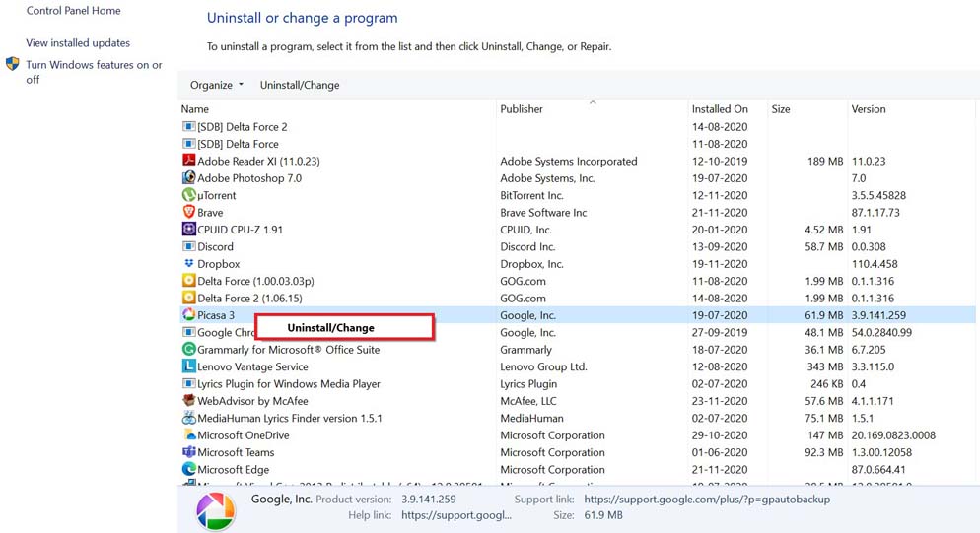Click the Publisher column sort arrow
Screen dimensions: 980x533
593,101
